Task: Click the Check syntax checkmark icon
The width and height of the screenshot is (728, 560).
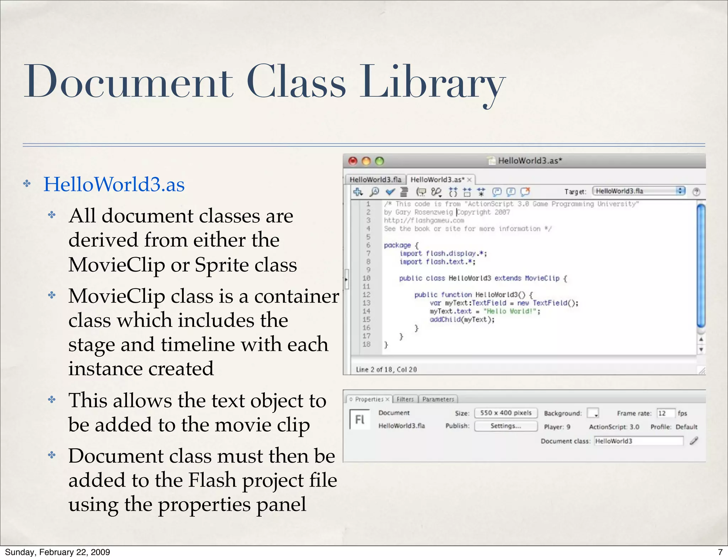Action: 390,192
